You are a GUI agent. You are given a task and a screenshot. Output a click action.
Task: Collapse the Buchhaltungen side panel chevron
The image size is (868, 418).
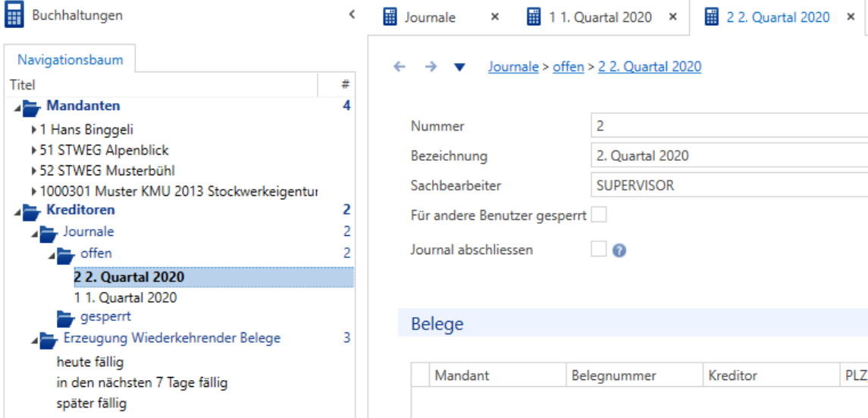coord(352,15)
